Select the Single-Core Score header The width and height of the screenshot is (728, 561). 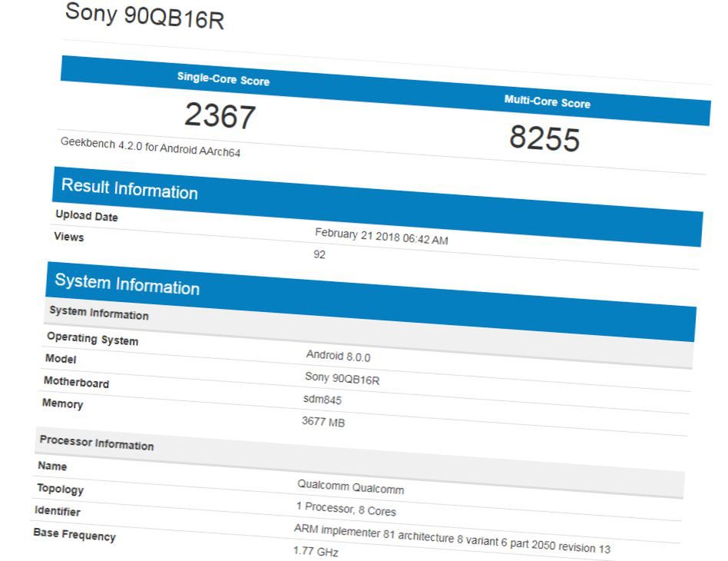pos(223,79)
